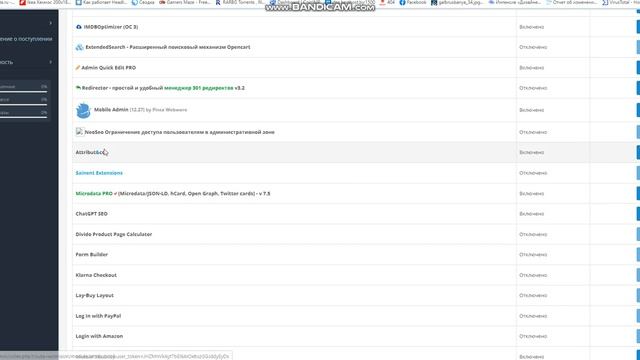Select the ExtendedSearch module name
640x360 pixels.
[168, 47]
